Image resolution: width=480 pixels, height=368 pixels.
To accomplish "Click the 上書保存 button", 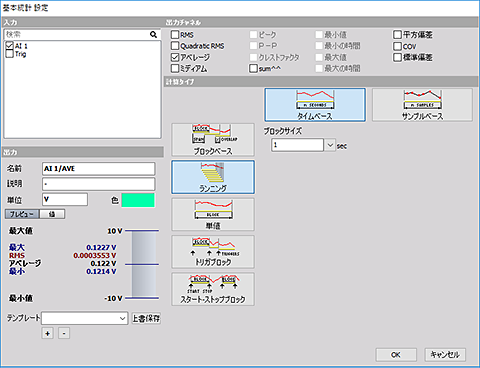I will (x=146, y=318).
